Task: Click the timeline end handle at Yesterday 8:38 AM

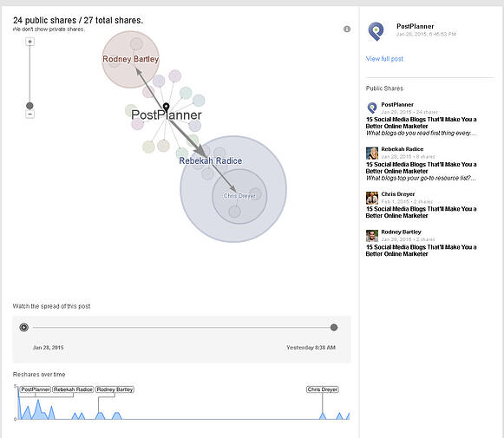Action: point(334,328)
